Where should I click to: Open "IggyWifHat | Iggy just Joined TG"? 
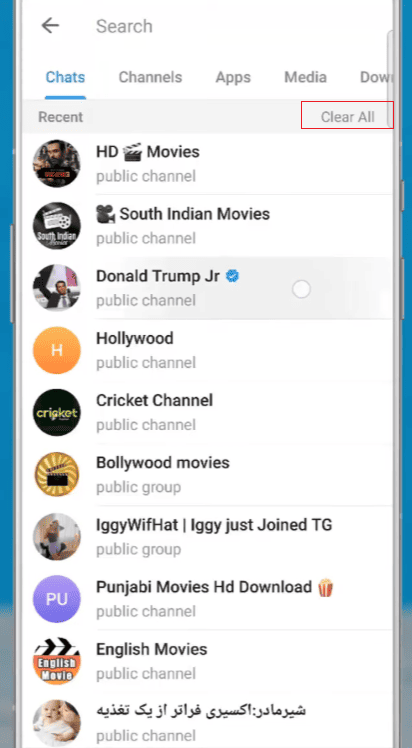214,525
